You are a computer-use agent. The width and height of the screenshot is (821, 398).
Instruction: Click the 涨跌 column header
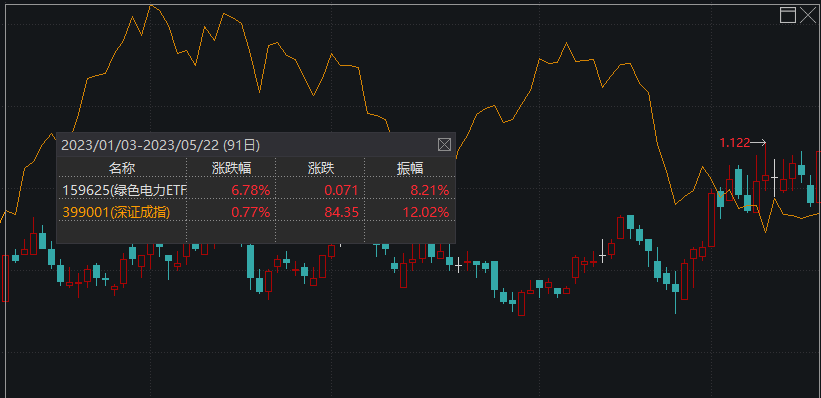click(x=321, y=168)
